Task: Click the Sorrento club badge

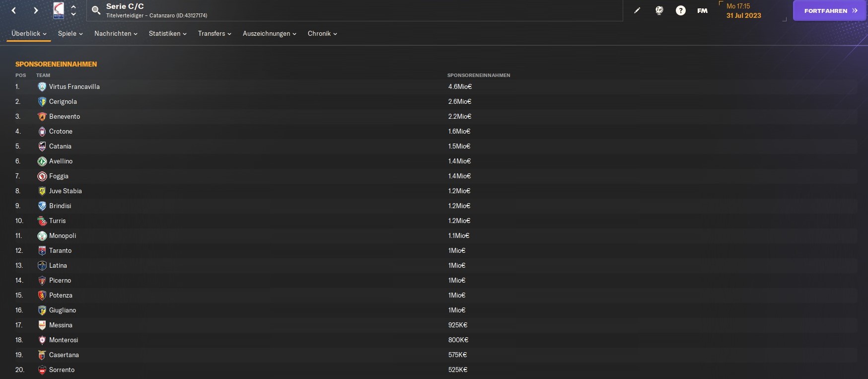Action: [x=42, y=370]
